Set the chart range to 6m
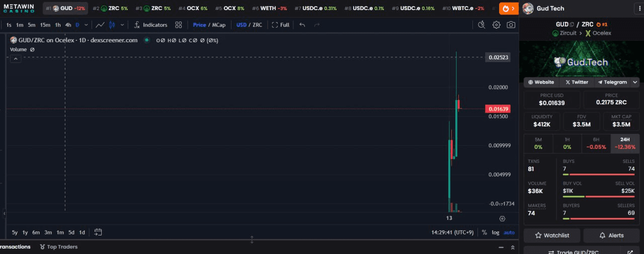 (x=36, y=232)
